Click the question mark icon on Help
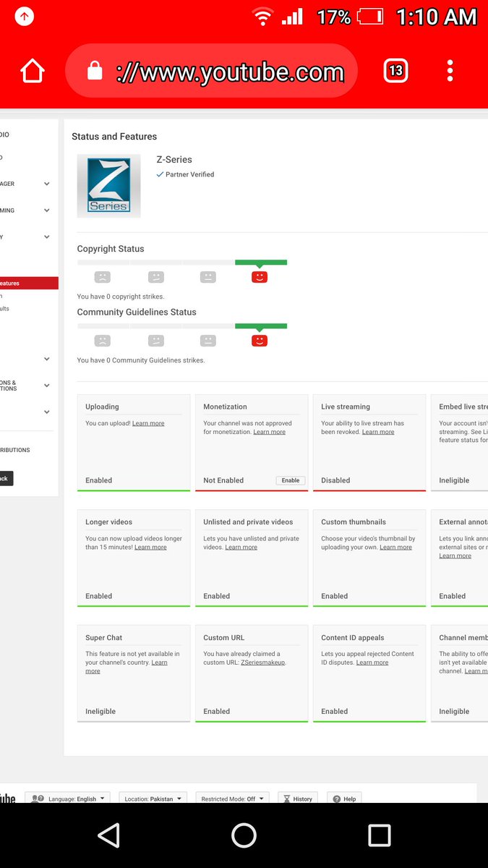This screenshot has width=488, height=868. [336, 799]
